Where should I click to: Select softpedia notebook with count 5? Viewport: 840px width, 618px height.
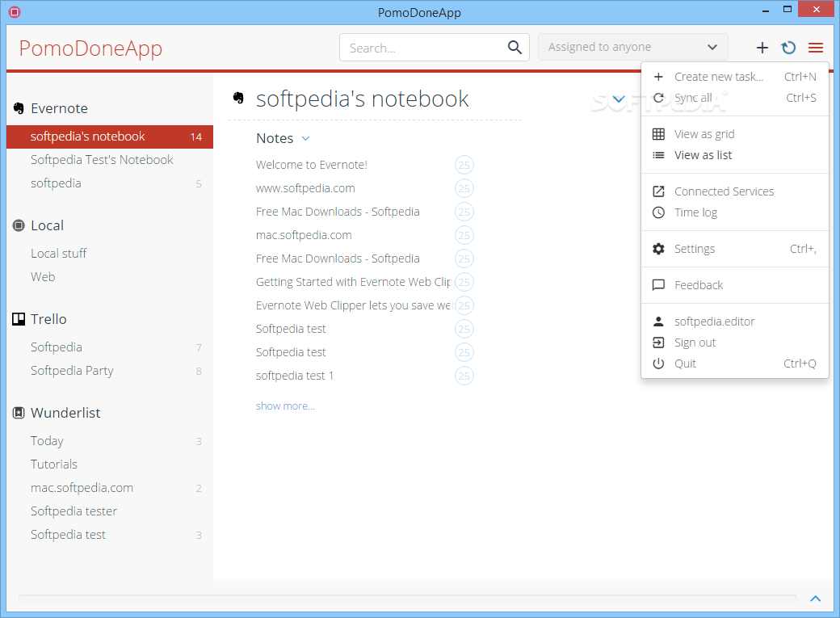tap(110, 183)
